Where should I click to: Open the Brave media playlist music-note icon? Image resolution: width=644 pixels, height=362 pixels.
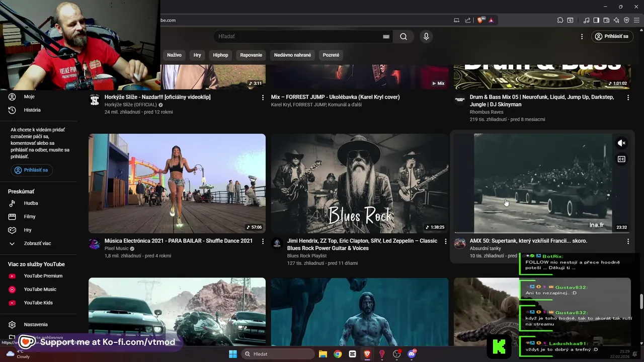point(586,20)
